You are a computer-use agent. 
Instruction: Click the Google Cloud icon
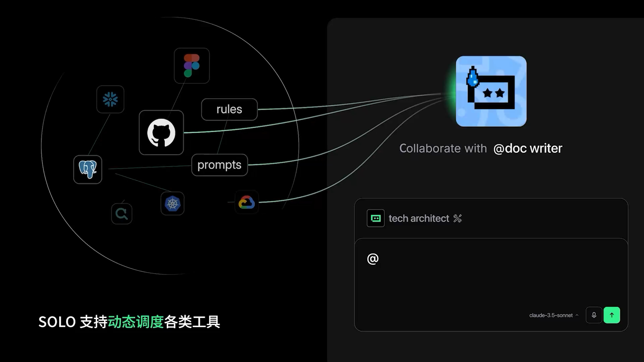coord(247,202)
